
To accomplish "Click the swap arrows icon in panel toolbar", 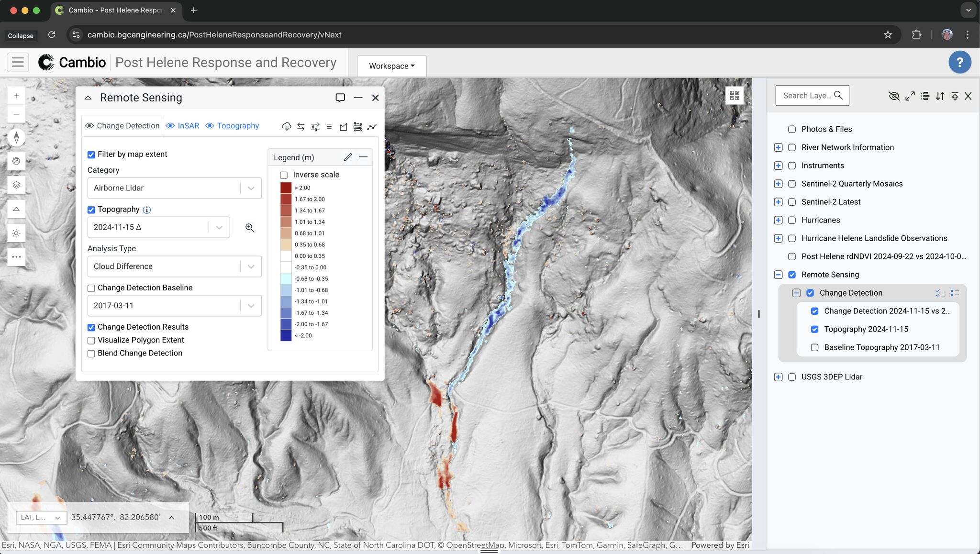I will point(301,126).
